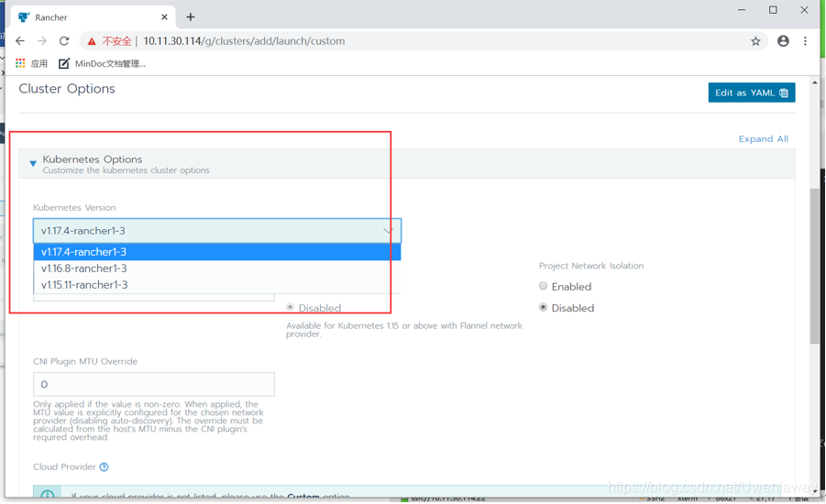Click the Cloud Provider label

(64, 467)
